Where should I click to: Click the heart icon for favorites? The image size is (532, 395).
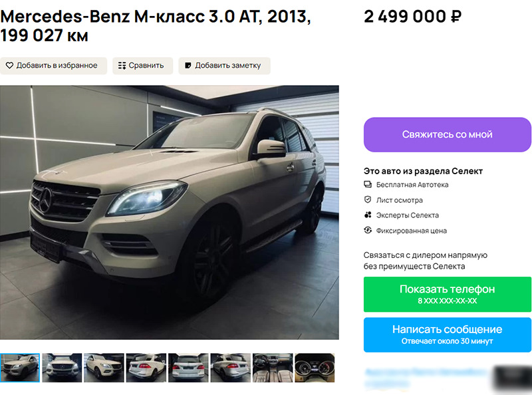pyautogui.click(x=9, y=65)
